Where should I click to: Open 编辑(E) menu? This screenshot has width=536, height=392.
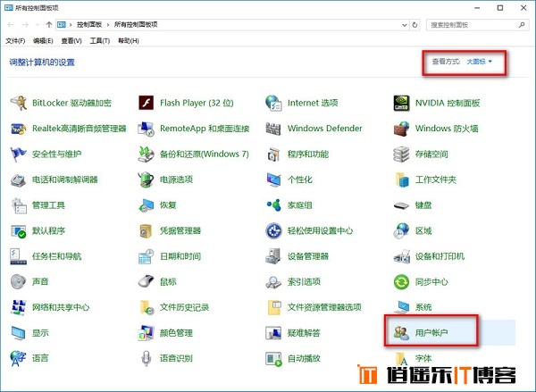click(43, 41)
